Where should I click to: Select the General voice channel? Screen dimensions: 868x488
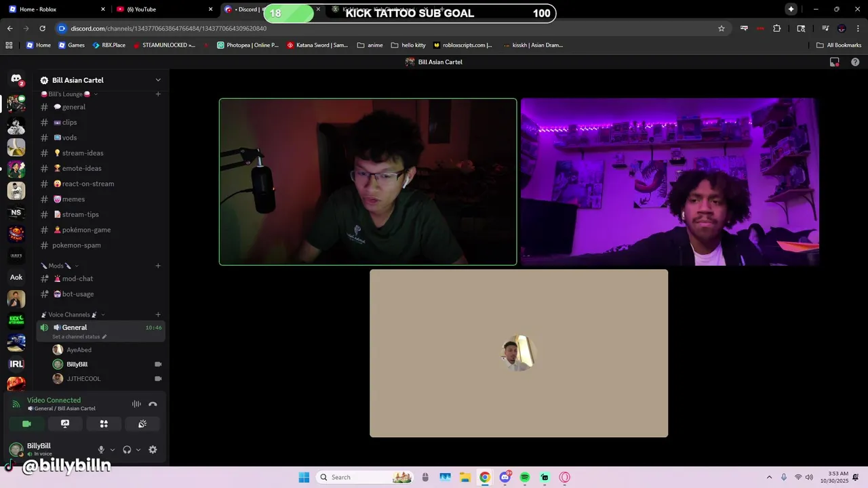(x=101, y=331)
